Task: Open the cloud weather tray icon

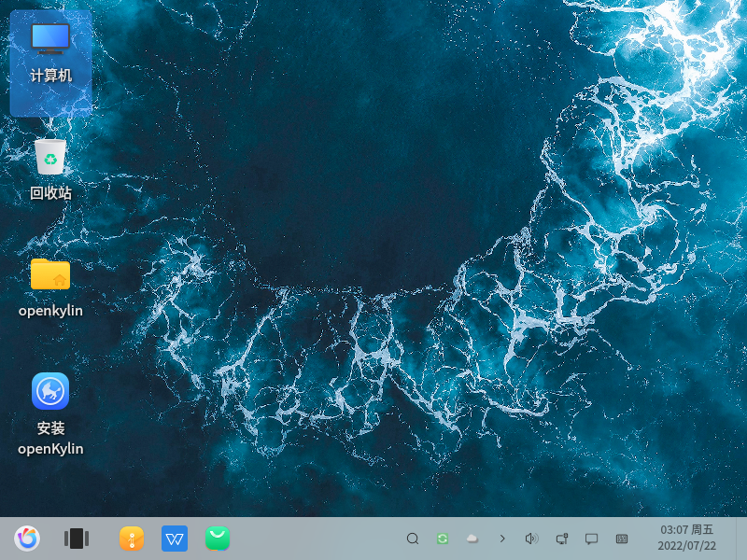Action: click(x=472, y=539)
